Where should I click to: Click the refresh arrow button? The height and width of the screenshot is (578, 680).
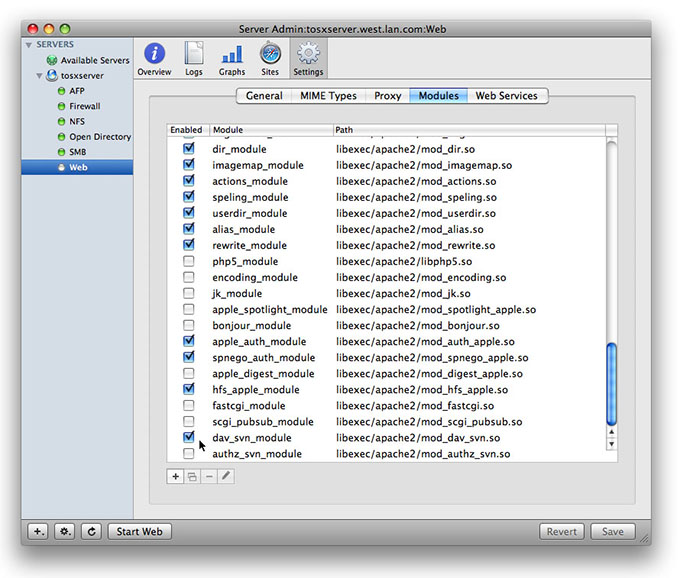(x=92, y=532)
